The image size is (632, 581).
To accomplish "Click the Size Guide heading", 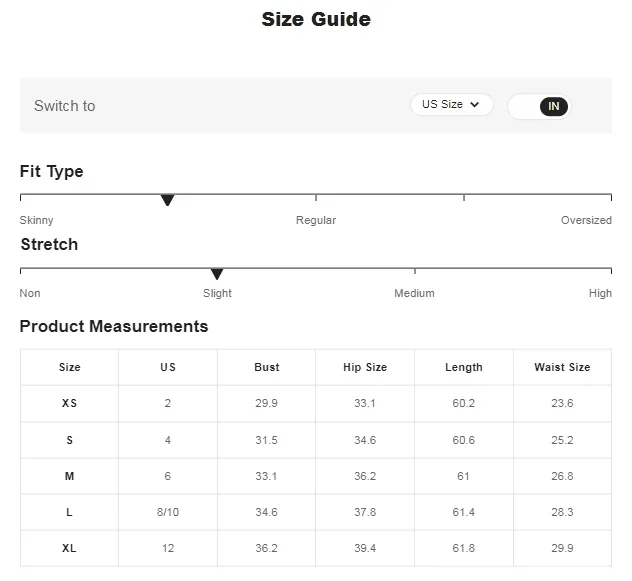I will click(316, 19).
